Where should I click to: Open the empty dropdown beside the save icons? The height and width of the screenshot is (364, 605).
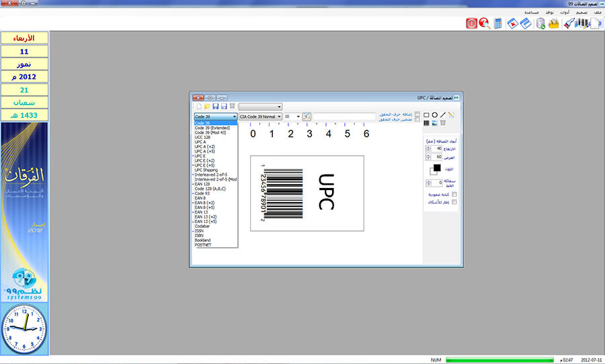pyautogui.click(x=260, y=106)
